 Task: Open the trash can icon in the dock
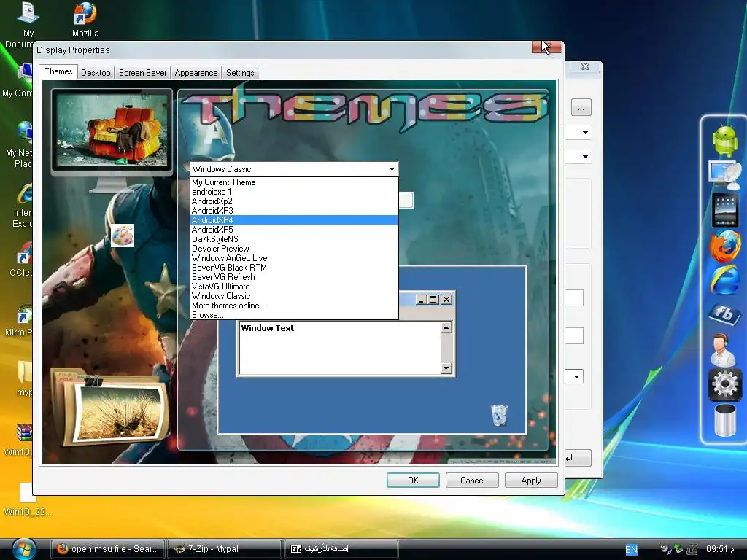(724, 419)
